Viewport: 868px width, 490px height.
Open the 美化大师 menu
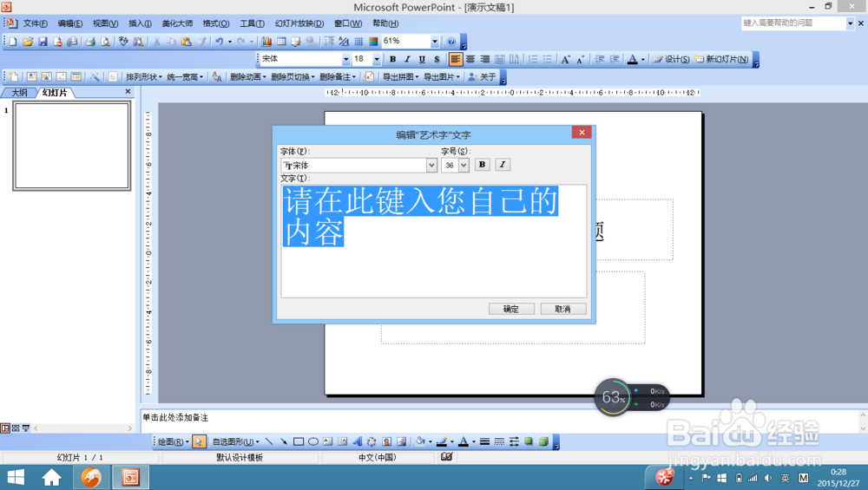tap(177, 23)
